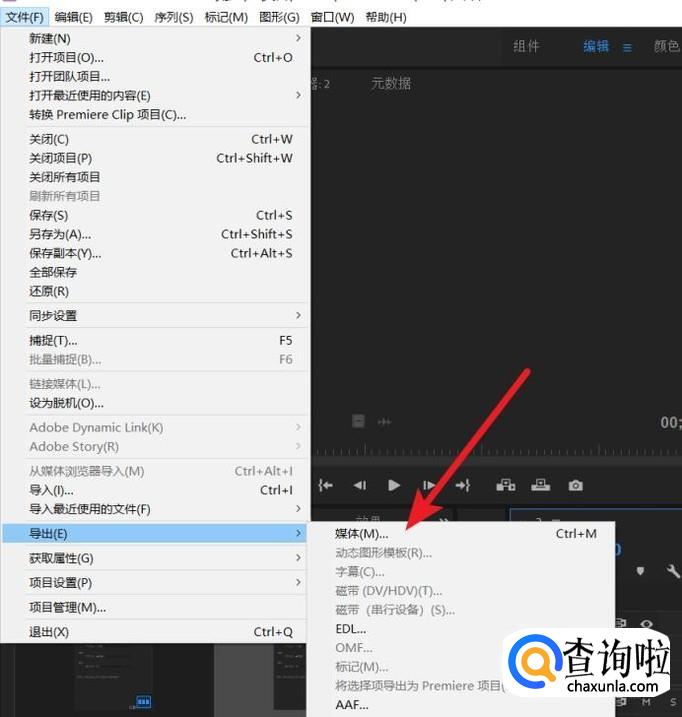Image resolution: width=682 pixels, height=717 pixels.
Task: Click the Step Back one frame icon
Action: [360, 485]
